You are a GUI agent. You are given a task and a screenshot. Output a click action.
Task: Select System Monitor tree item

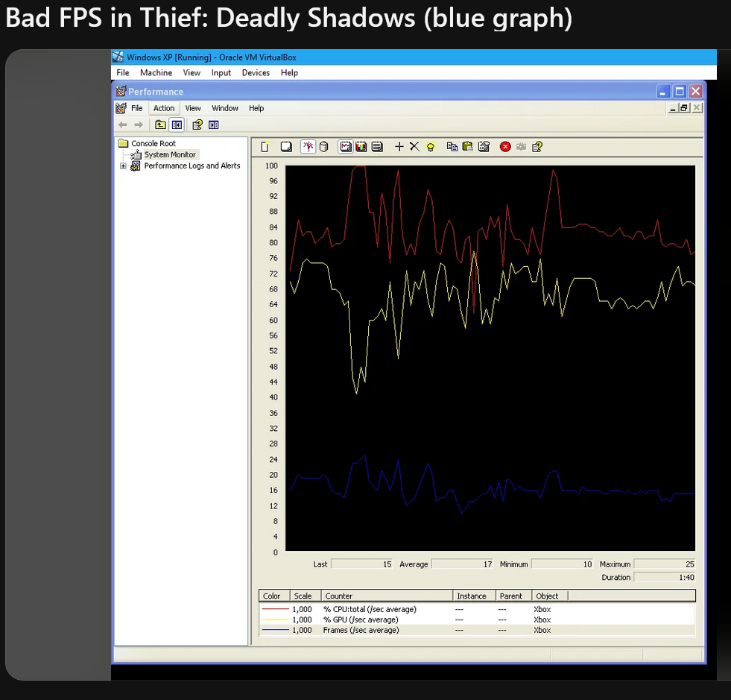point(170,154)
